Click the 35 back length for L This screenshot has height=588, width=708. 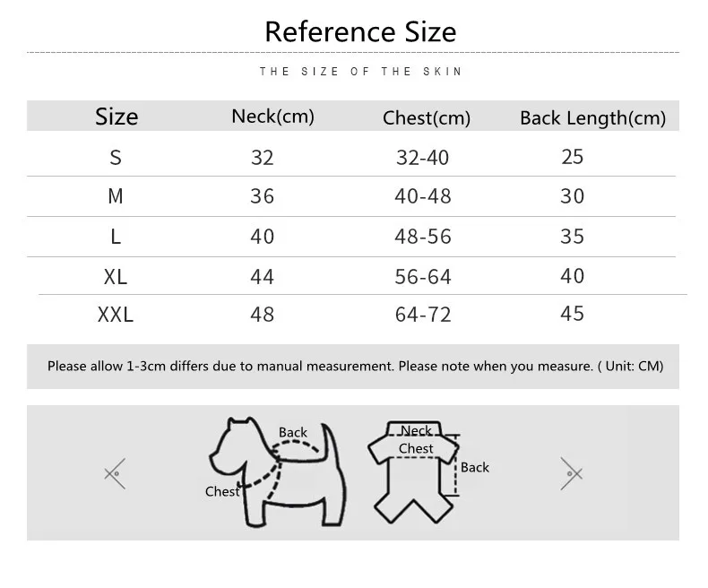coord(572,237)
